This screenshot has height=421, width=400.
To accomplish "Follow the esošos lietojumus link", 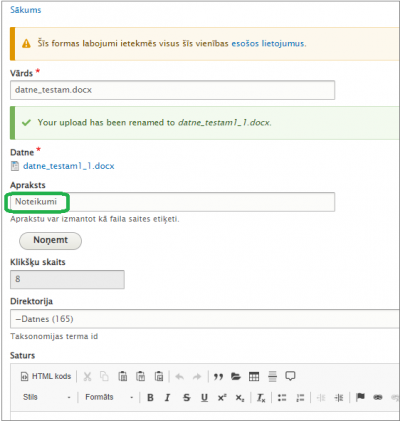I will click(x=268, y=44).
